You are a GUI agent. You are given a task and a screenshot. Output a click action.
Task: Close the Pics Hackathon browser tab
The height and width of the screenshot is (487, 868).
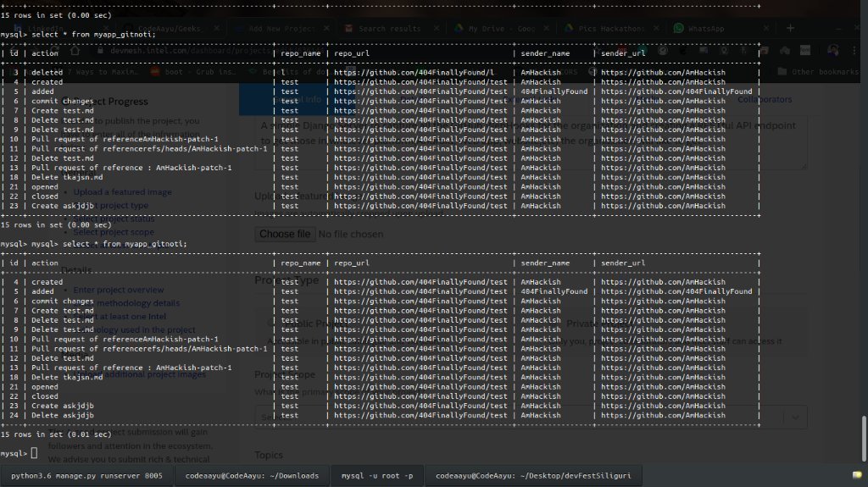coord(656,28)
